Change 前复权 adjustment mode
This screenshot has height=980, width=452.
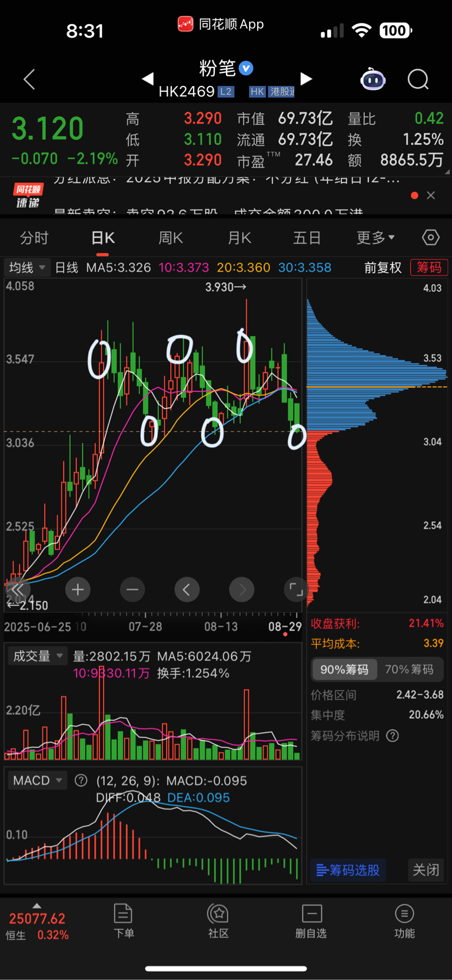[x=383, y=268]
